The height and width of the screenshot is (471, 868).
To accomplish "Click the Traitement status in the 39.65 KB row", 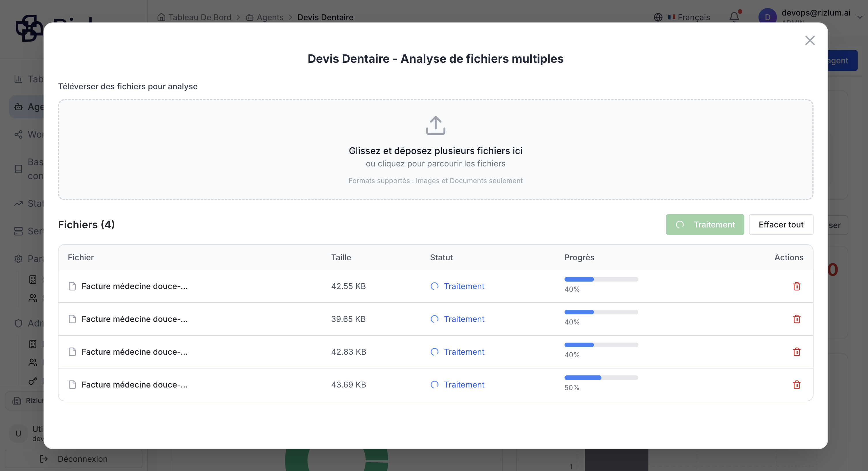I will 464,319.
